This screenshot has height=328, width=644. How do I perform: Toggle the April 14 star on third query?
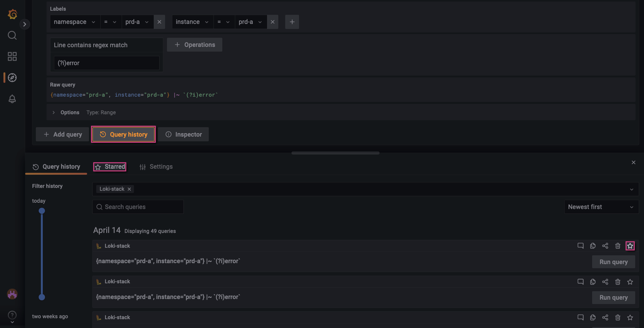pyautogui.click(x=630, y=317)
